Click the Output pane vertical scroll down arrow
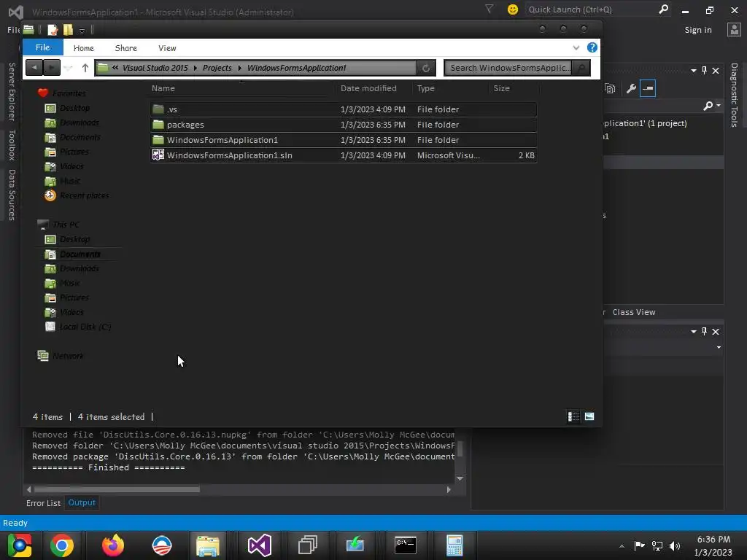The image size is (747, 560). coord(460,478)
